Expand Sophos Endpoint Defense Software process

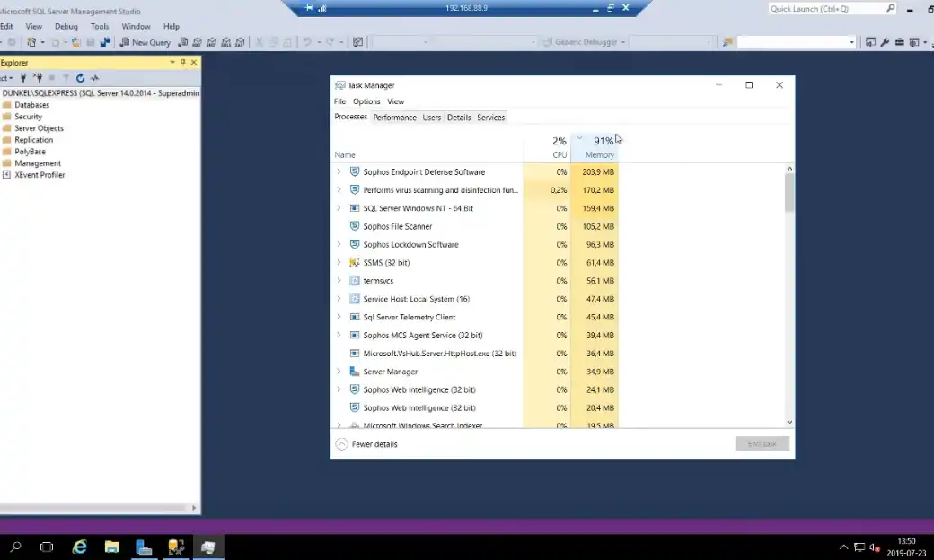339,171
